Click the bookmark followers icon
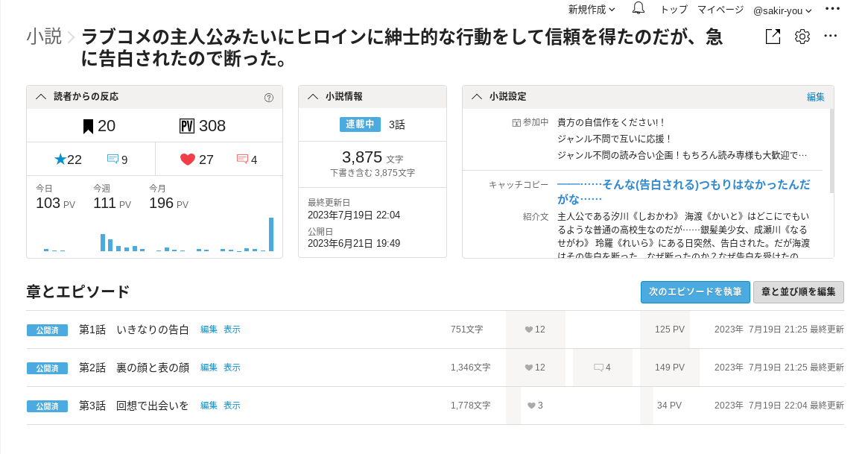Screen dimensions: 868x454 click(x=88, y=126)
